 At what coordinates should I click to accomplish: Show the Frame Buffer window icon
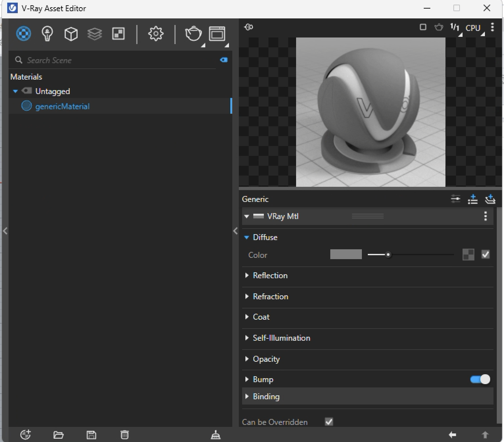[217, 34]
